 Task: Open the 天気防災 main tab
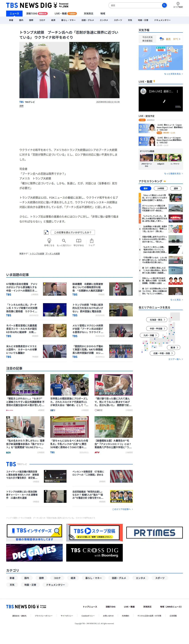click(88, 14)
